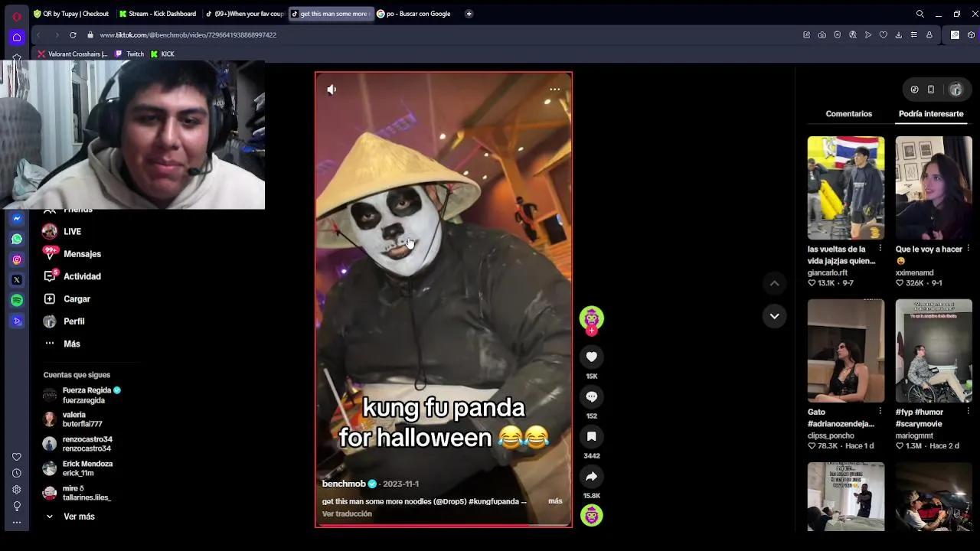Image resolution: width=980 pixels, height=551 pixels.
Task: Reload the current page
Action: pyautogui.click(x=73, y=35)
